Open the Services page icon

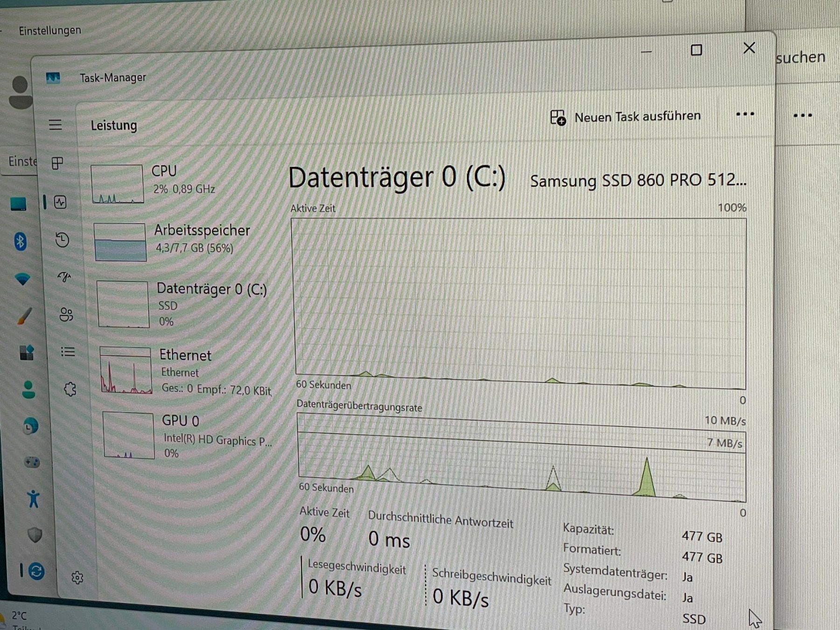pyautogui.click(x=70, y=389)
